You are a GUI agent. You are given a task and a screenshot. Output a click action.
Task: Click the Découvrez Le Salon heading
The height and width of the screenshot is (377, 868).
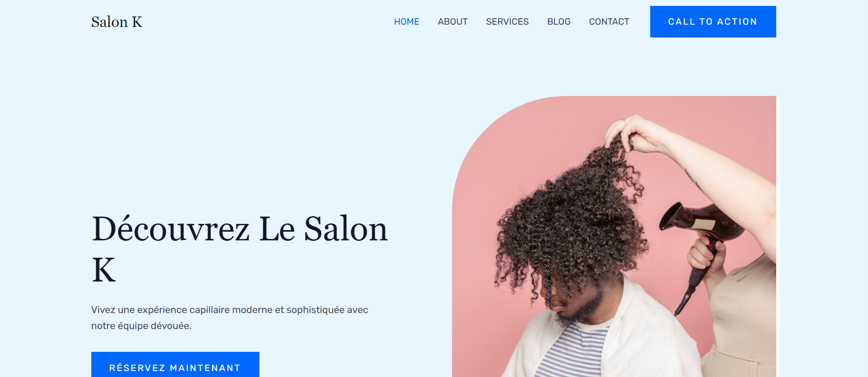tap(240, 228)
